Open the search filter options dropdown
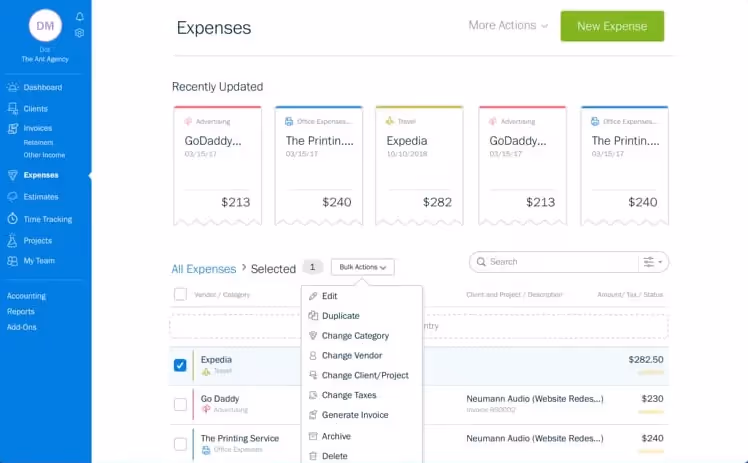The height and width of the screenshot is (463, 748). [x=653, y=262]
